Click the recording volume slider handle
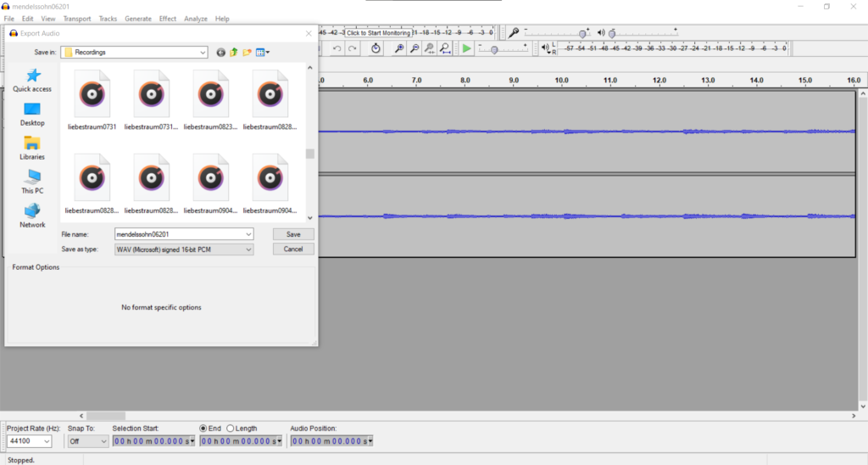Screen dimensions: 868x465 point(583,33)
